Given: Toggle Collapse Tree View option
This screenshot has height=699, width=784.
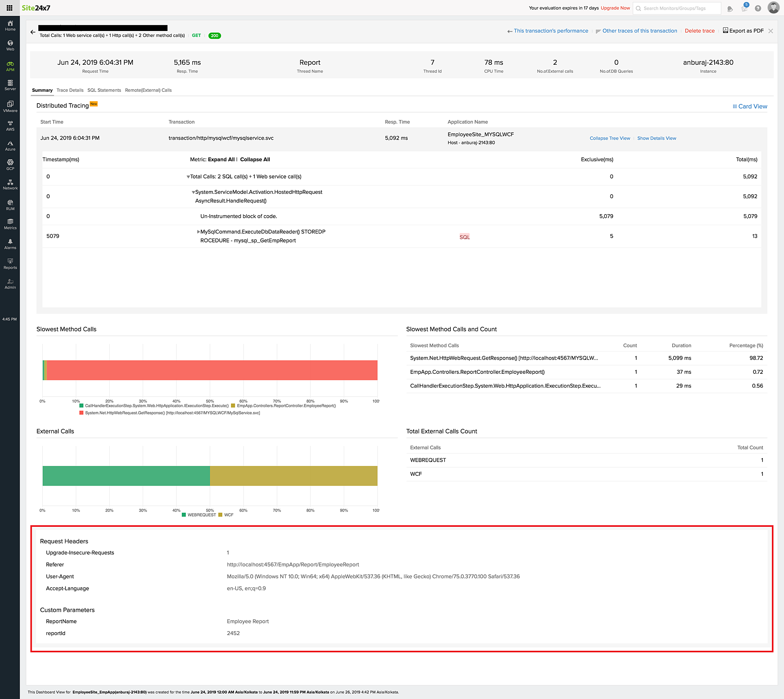Looking at the screenshot, I should point(607,138).
